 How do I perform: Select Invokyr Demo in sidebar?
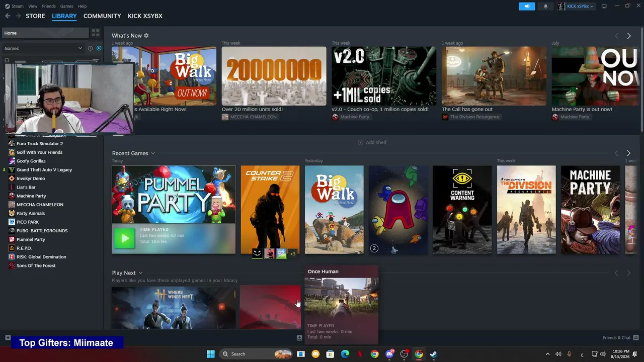31,178
